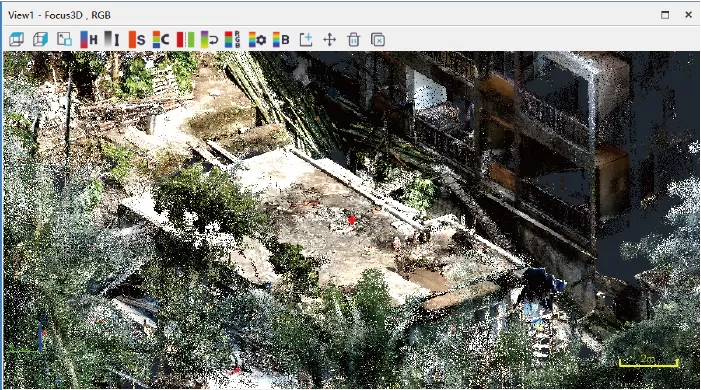Click the red marker point on the slab
Viewport: 701px width, 390px height.
click(x=352, y=220)
